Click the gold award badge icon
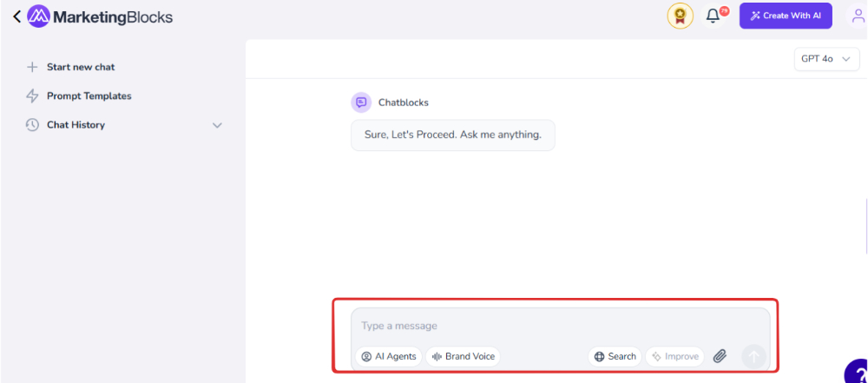868x383 pixels. point(680,17)
